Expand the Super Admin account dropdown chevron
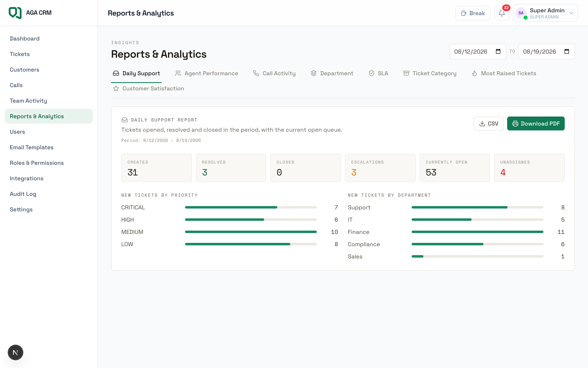588x368 pixels. [571, 13]
